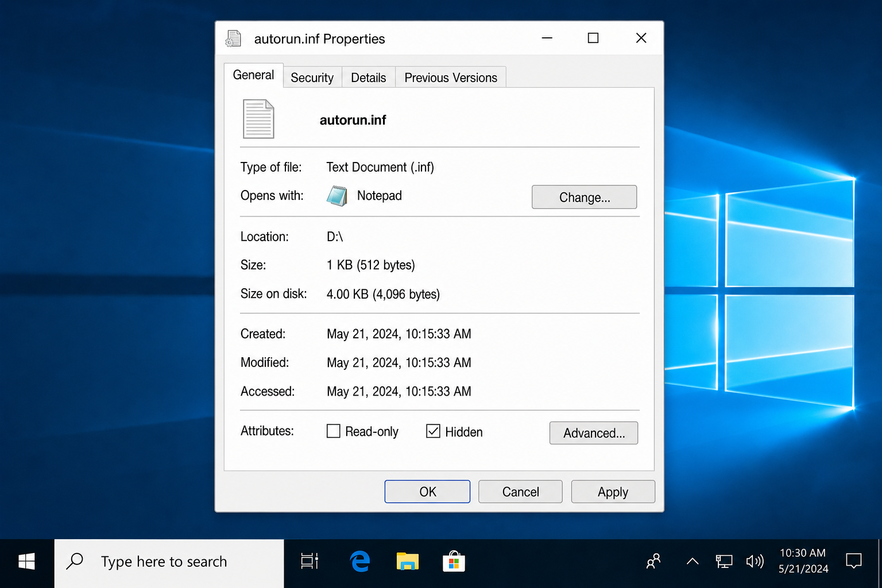Image resolution: width=882 pixels, height=588 pixels.
Task: Click the Modified date value
Action: 399,363
